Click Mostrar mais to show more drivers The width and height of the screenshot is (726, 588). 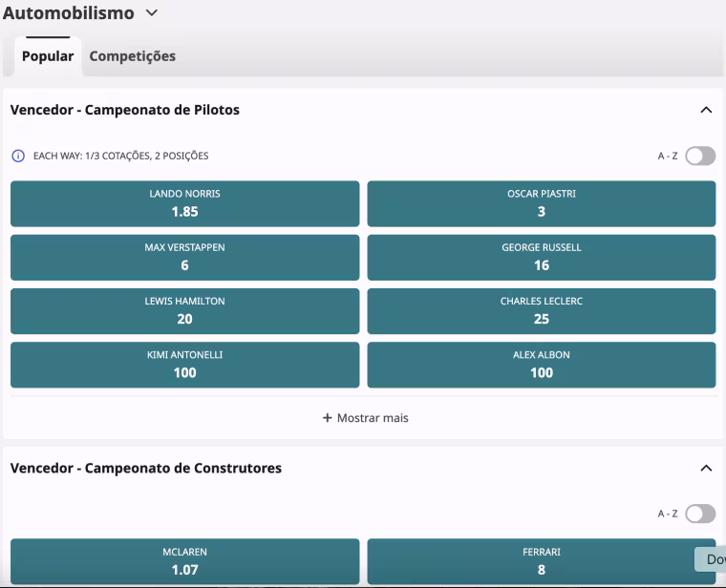[365, 418]
